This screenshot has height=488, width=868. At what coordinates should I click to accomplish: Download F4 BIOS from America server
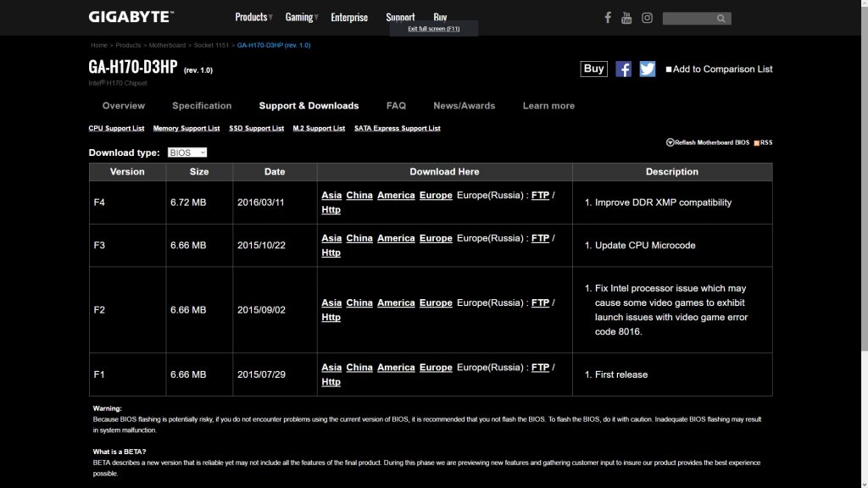pos(396,196)
